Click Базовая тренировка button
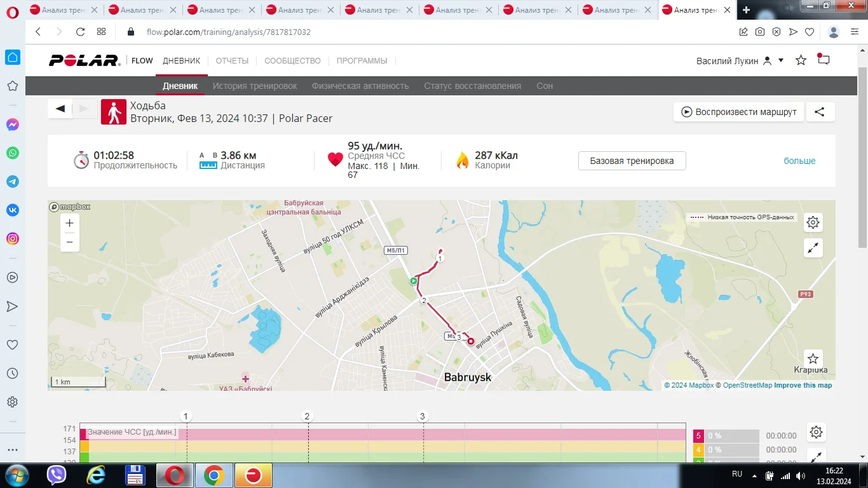The height and width of the screenshot is (488, 868). [x=632, y=161]
